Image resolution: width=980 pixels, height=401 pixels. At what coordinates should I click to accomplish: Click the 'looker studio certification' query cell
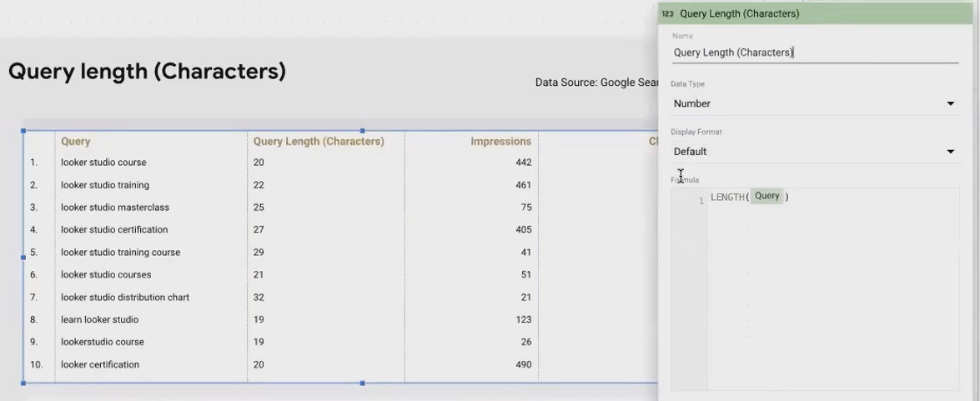(114, 230)
